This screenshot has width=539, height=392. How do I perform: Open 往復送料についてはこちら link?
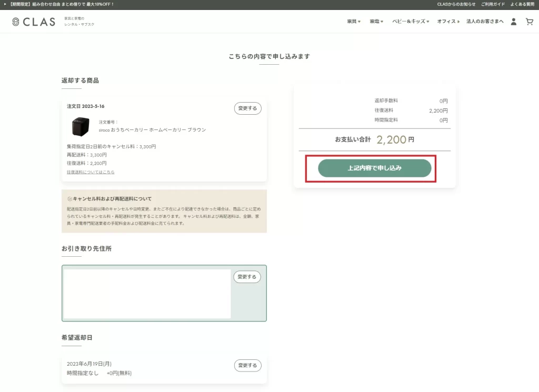click(x=91, y=172)
